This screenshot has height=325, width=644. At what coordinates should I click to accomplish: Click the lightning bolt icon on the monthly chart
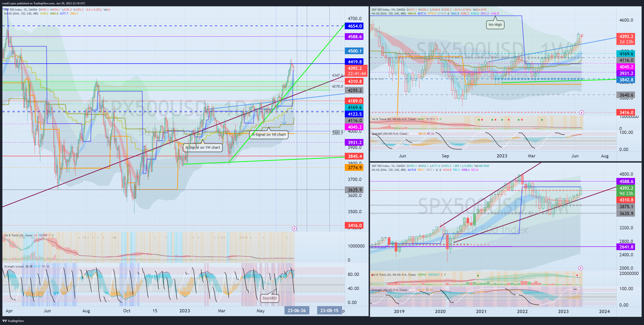click(x=580, y=268)
